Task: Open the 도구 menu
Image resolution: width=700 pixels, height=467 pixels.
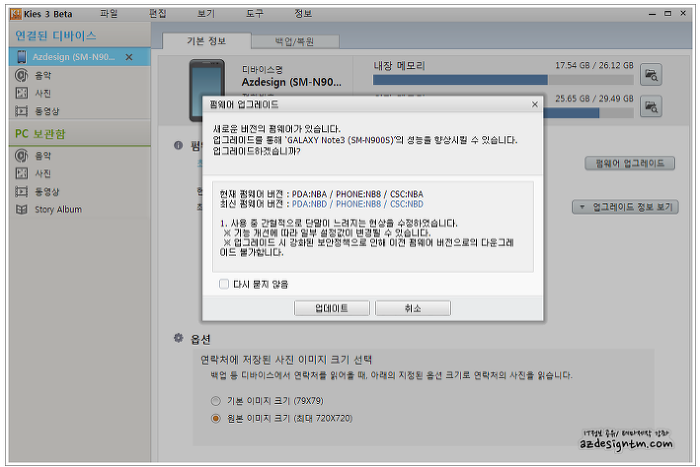Action: point(254,14)
